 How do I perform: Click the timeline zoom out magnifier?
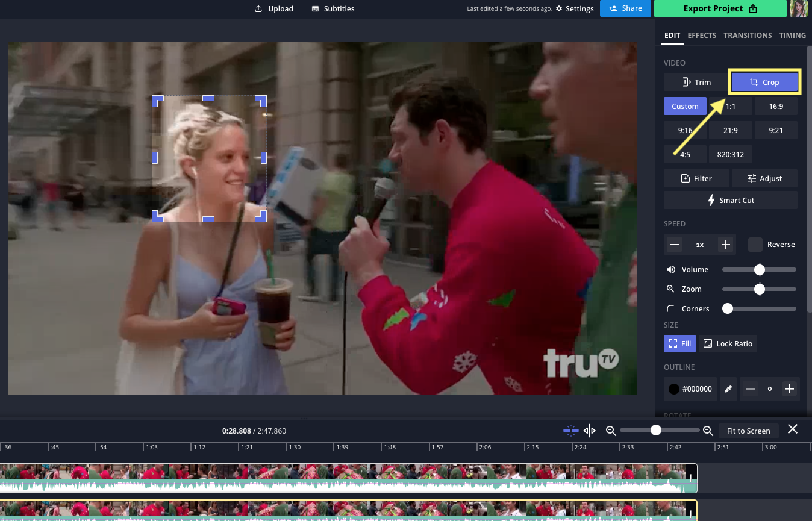(611, 431)
